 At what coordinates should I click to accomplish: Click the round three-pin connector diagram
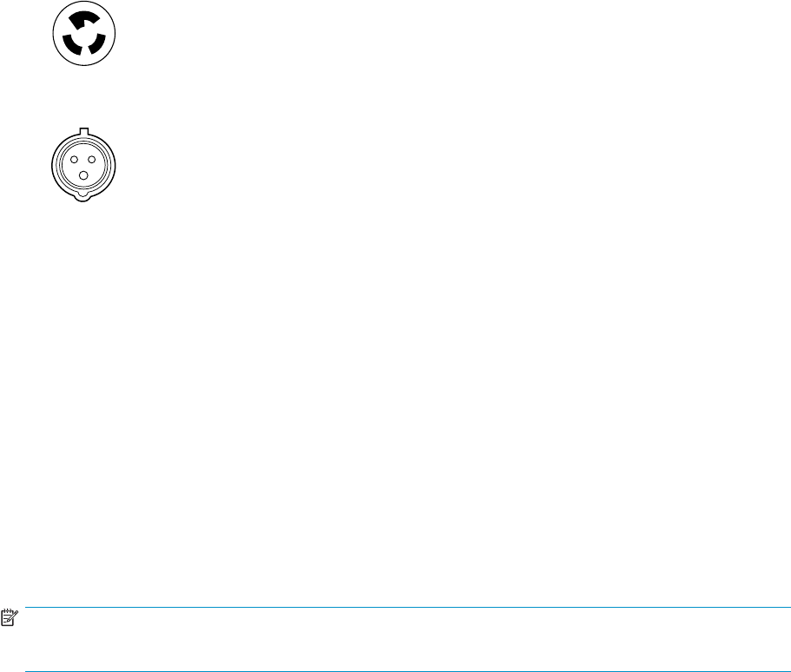(83, 165)
